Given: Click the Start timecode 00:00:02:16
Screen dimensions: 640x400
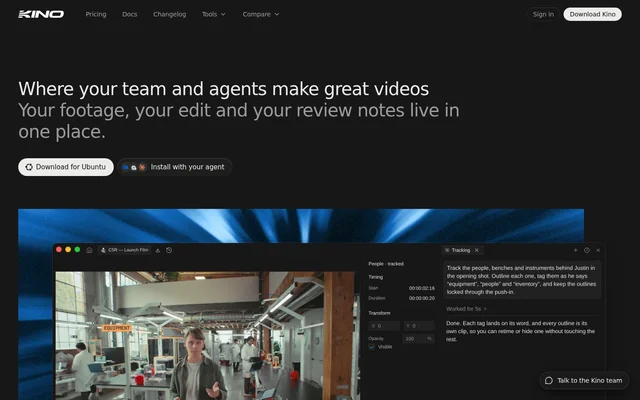Looking at the screenshot, I should click(422, 288).
